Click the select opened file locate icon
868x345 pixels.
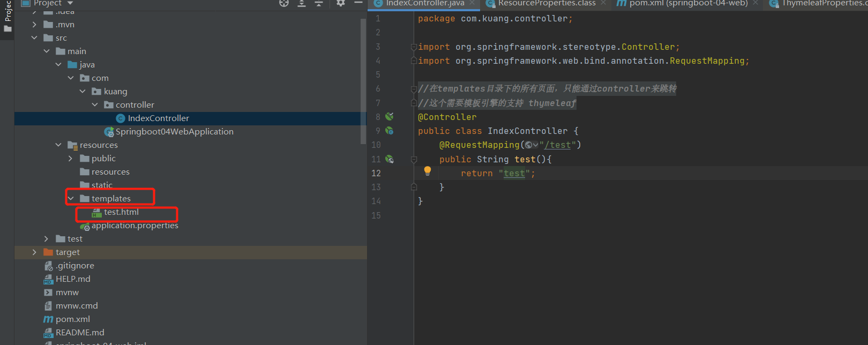[284, 3]
